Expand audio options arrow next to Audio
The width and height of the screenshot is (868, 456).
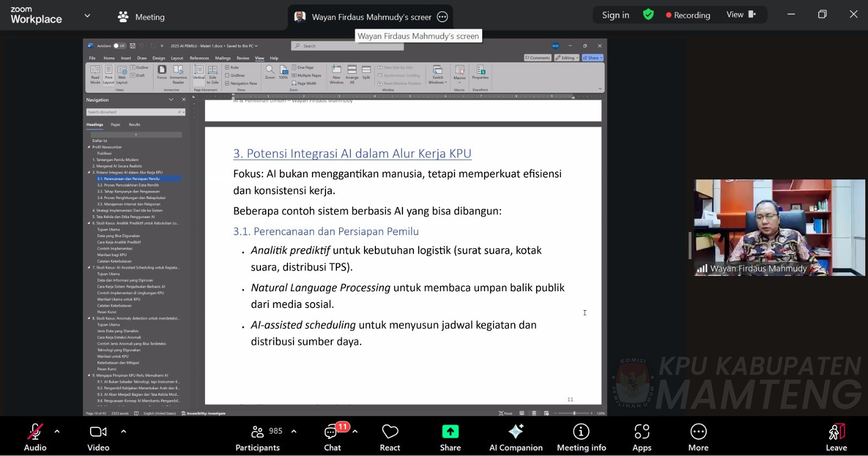(57, 432)
